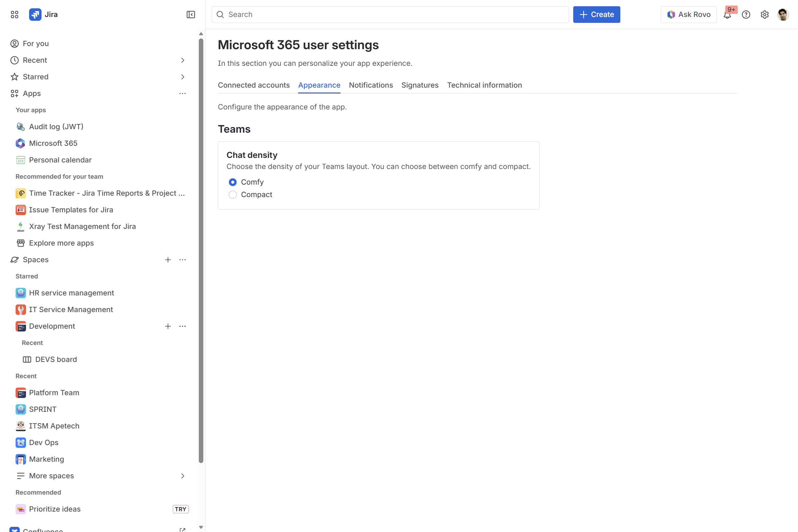Click the Explore more apps storefront icon
Viewport: 798px width, 532px height.
(x=21, y=243)
